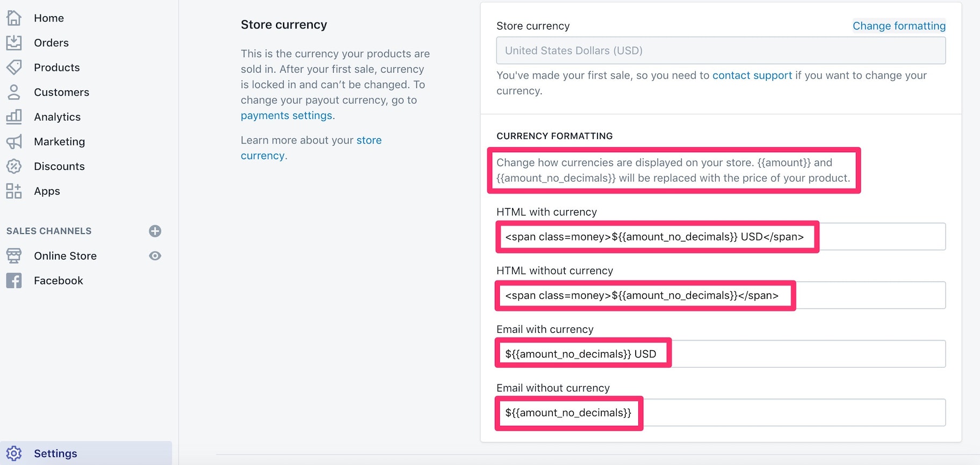Open the Change formatting link
This screenshot has width=980, height=465.
tap(899, 25)
